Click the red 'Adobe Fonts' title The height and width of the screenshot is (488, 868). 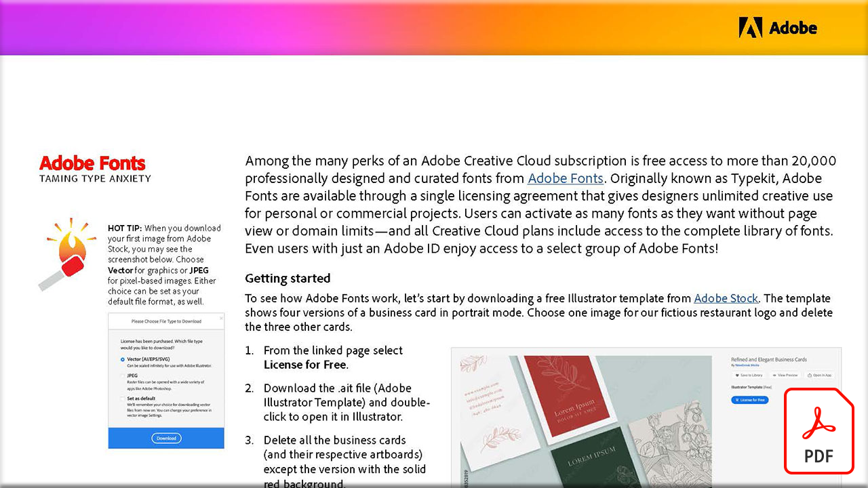[92, 163]
